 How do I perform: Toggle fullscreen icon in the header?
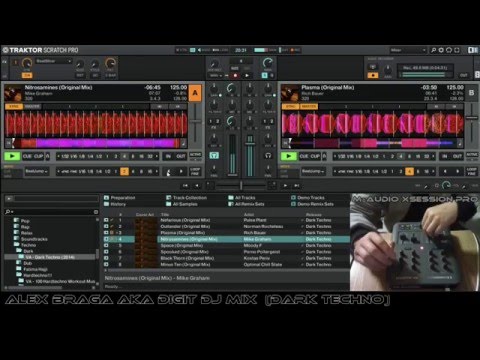click(457, 50)
